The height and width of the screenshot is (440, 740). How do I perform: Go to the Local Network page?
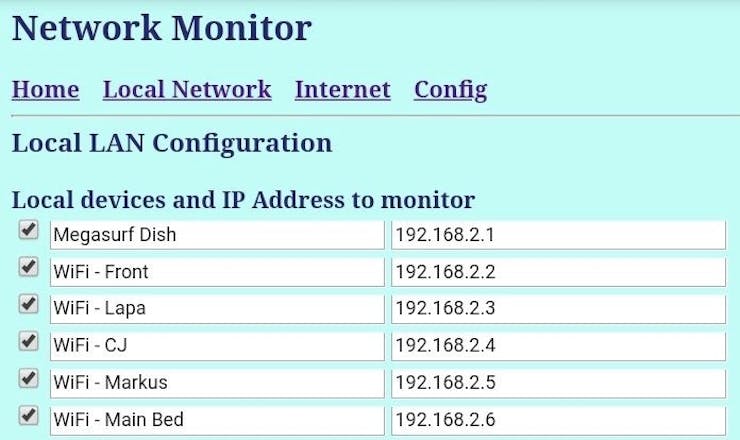pyautogui.click(x=187, y=90)
